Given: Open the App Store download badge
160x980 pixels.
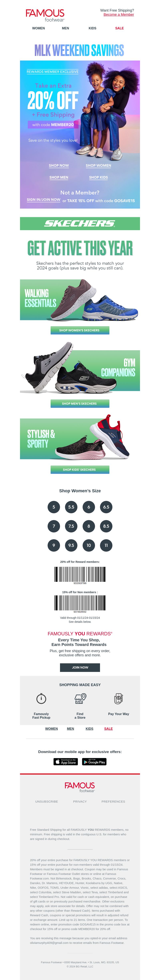Looking at the screenshot, I should click(66, 762).
